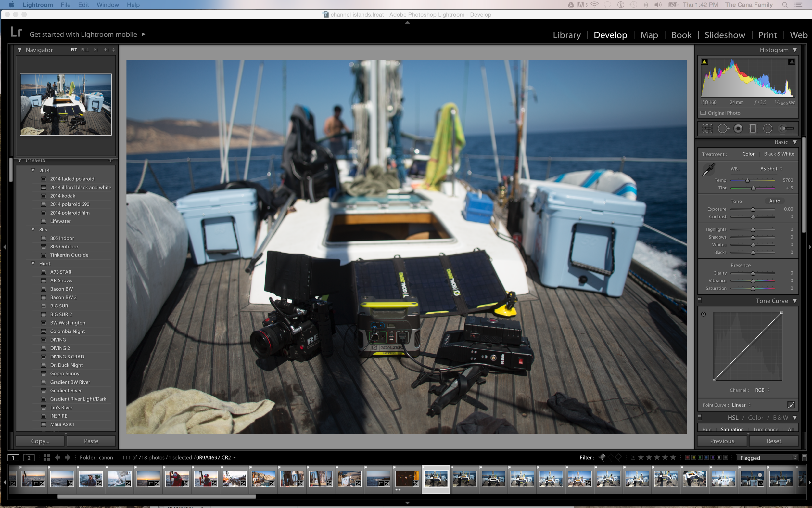Go forward with the filmstrip right arrow
The width and height of the screenshot is (812, 508).
click(68, 457)
